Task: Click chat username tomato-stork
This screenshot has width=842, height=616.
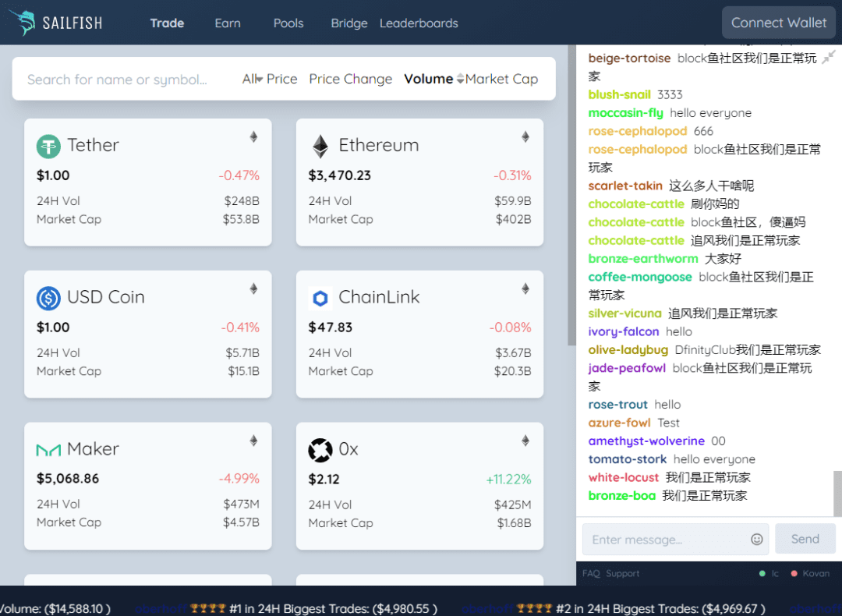Action: (627, 459)
